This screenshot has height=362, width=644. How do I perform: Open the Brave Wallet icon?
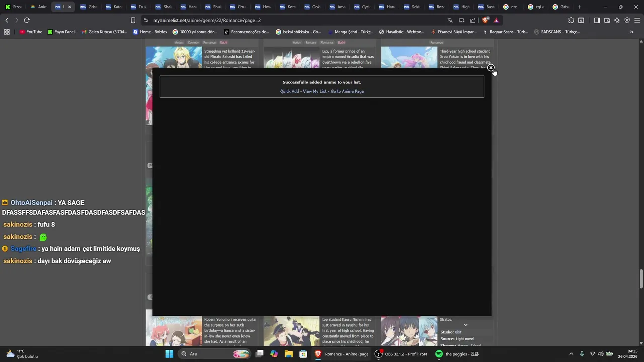(607, 20)
